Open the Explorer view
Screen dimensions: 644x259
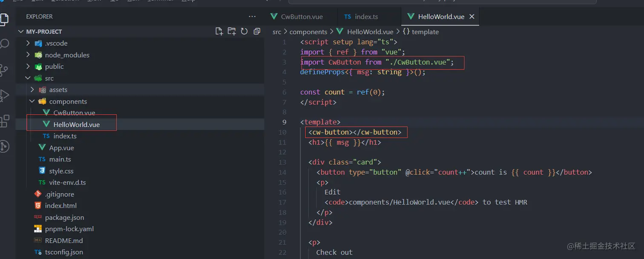[6, 19]
